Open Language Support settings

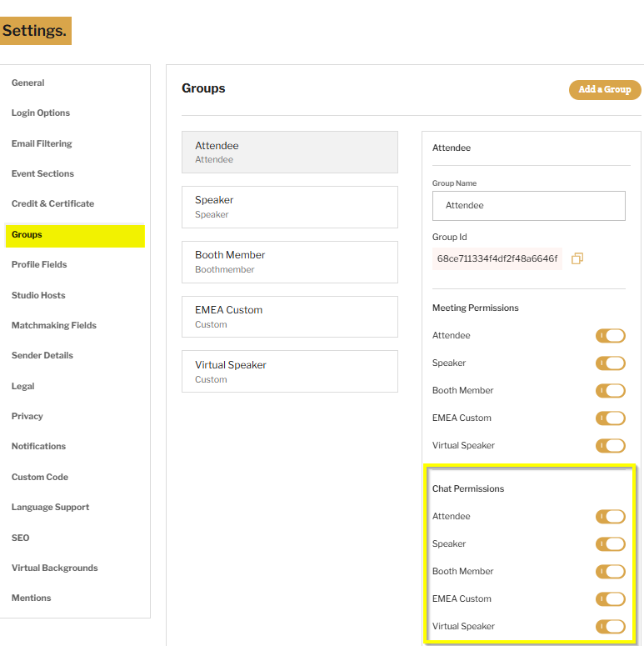[x=50, y=507]
